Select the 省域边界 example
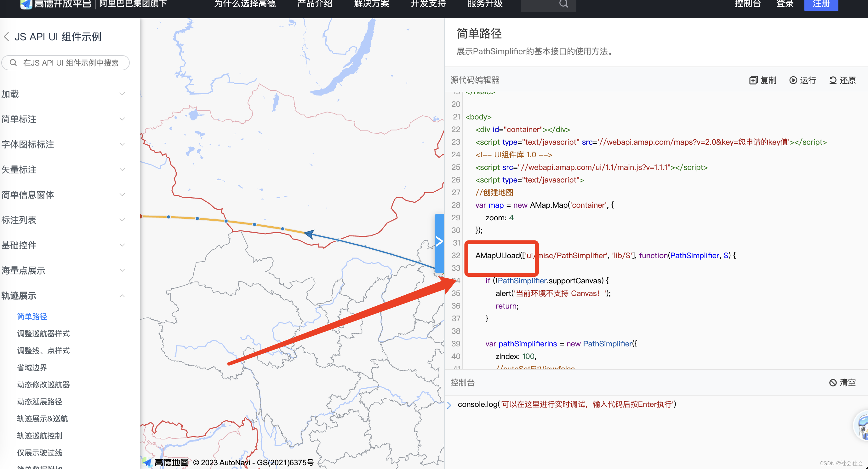The width and height of the screenshot is (868, 469). 32,368
